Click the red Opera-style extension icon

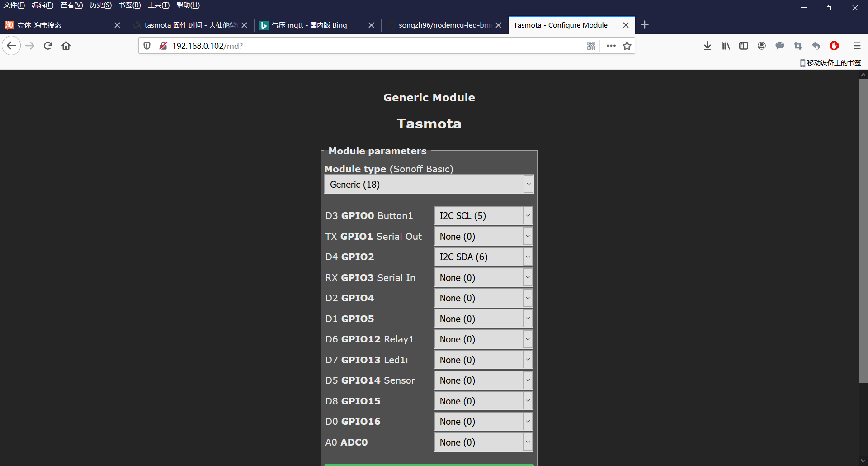[834, 46]
